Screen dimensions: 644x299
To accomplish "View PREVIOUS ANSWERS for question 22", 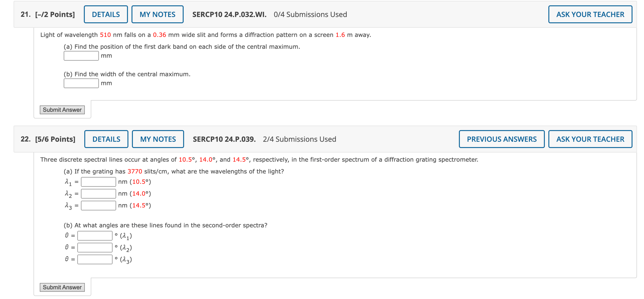I will point(502,139).
